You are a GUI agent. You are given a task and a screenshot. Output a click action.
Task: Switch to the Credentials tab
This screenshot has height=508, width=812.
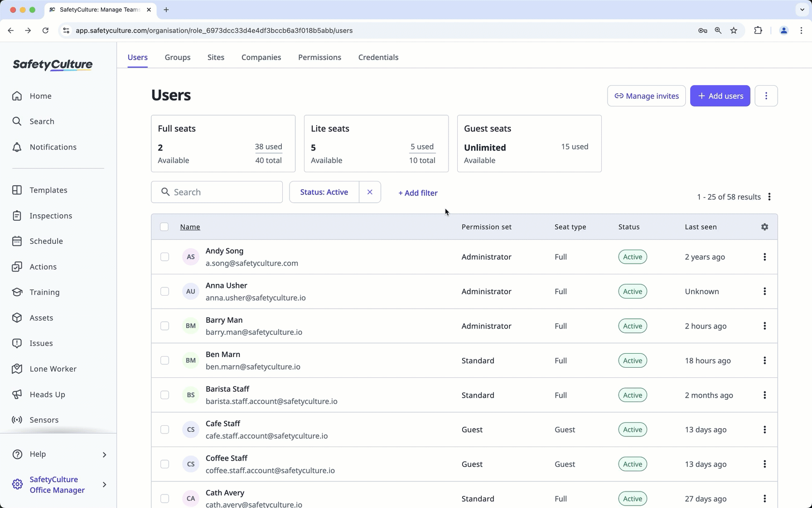(x=378, y=57)
